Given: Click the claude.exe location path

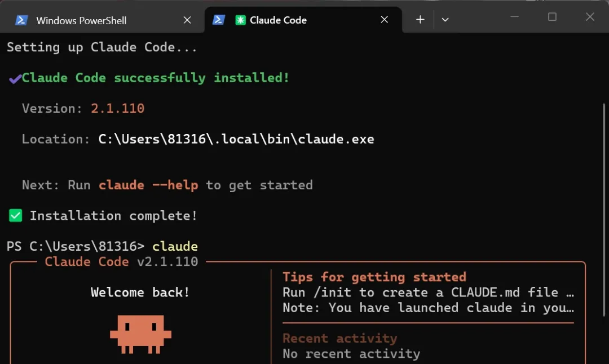Looking at the screenshot, I should (x=236, y=139).
